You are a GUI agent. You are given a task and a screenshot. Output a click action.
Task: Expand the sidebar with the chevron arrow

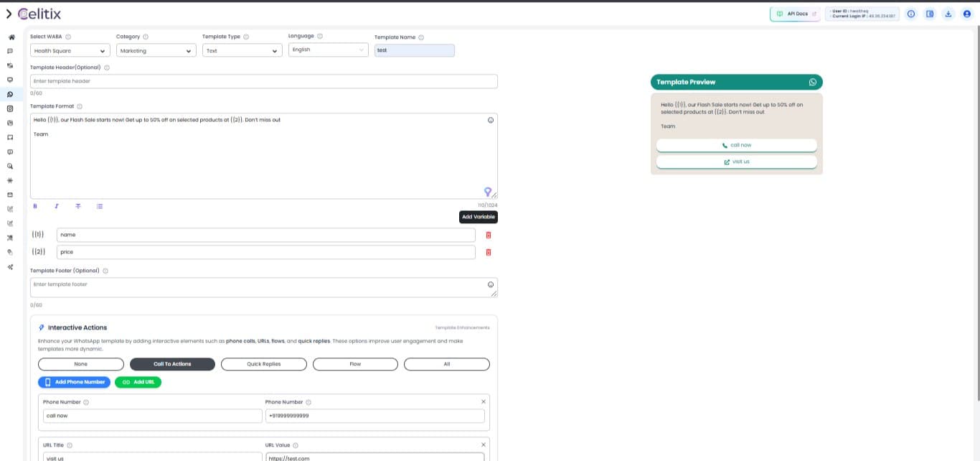click(9, 14)
